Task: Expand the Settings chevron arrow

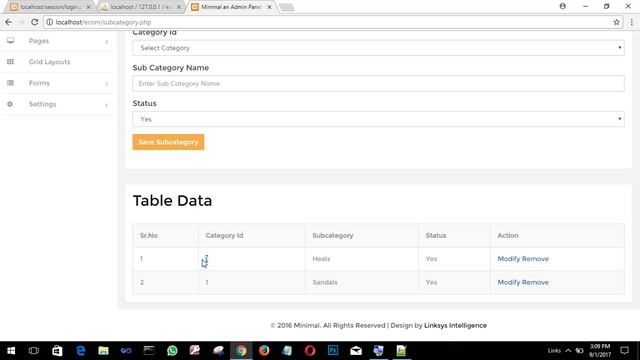Action: [x=107, y=105]
